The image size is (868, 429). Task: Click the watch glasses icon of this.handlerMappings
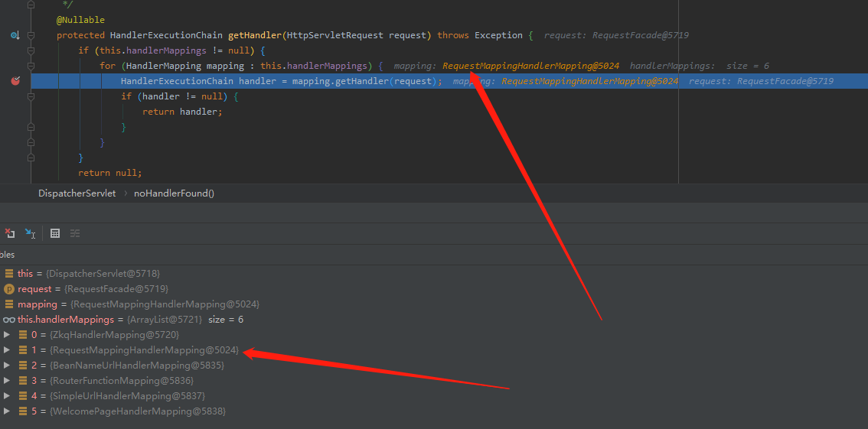pos(9,320)
